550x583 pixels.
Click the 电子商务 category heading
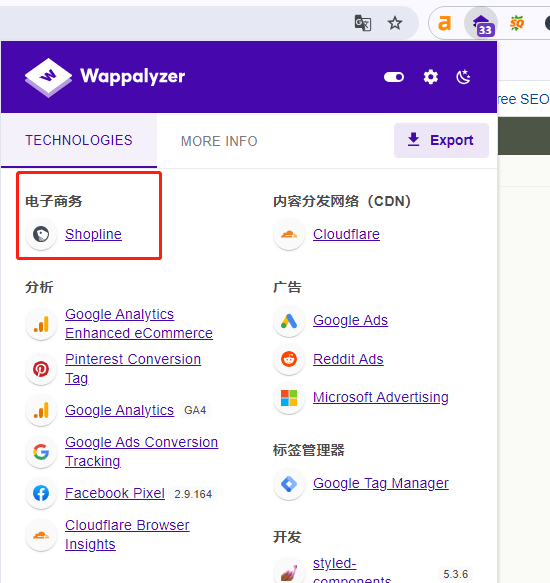[x=54, y=201]
